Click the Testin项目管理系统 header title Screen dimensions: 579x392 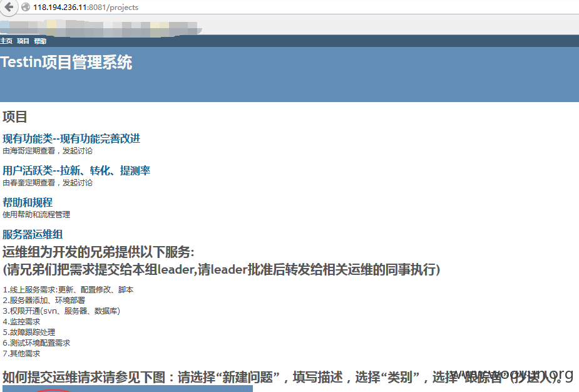(x=66, y=62)
